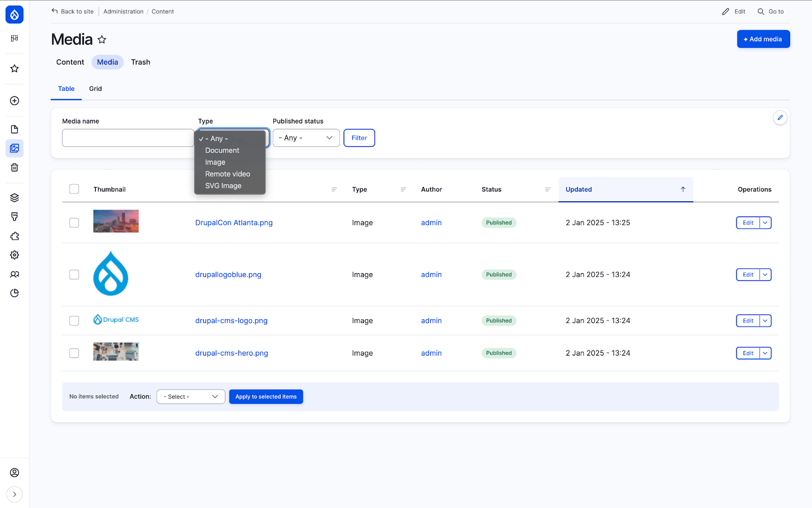Click the pencil edit view icon
This screenshot has width=812, height=508.
point(780,117)
